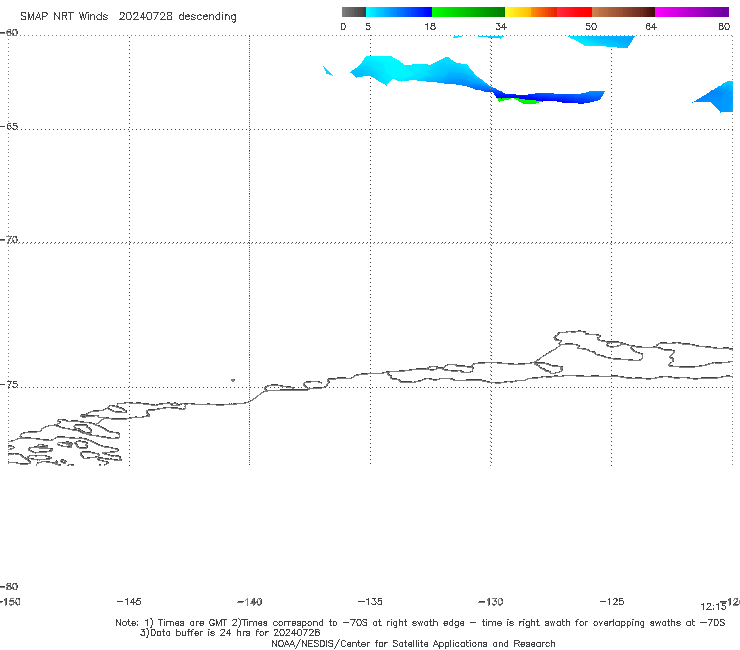Click the color bar label '64'
The image size is (740, 650).
pos(651,26)
